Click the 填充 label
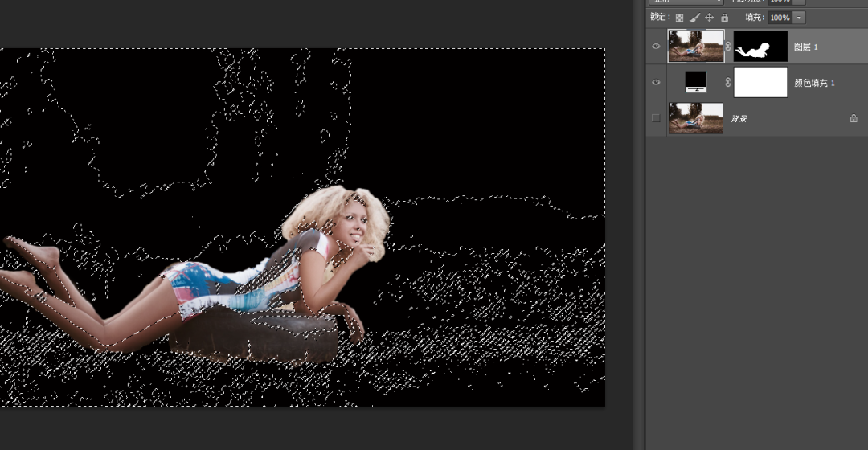This screenshot has width=868, height=450. [755, 17]
